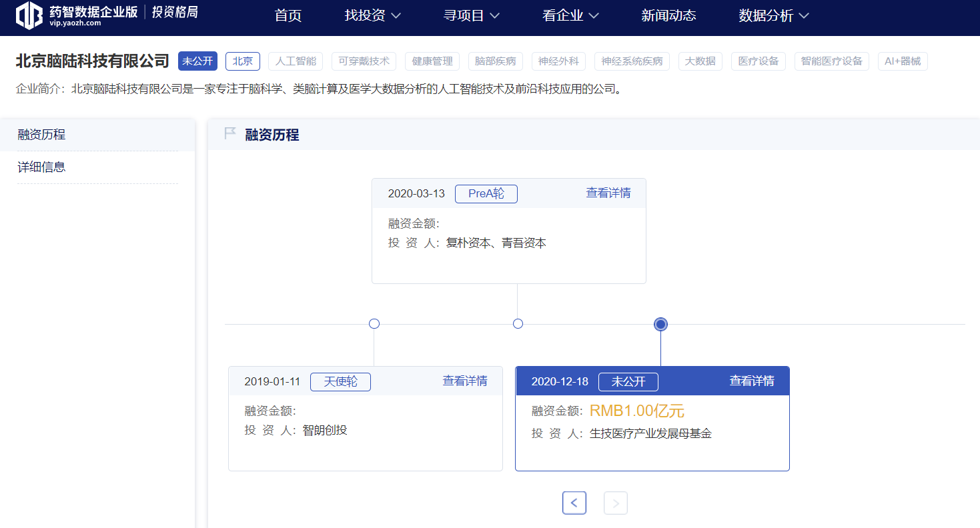Viewport: 980px width, 528px height.
Task: Select the timeline marker for 2019-01-11
Action: 374,324
